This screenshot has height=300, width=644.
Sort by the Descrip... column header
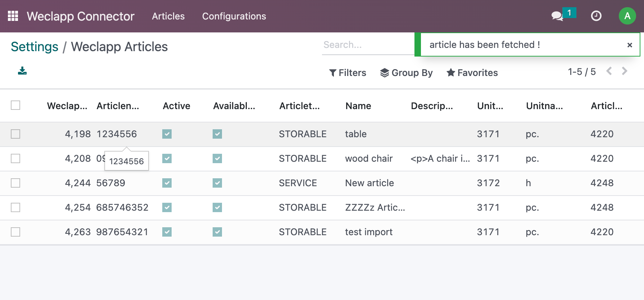click(432, 106)
